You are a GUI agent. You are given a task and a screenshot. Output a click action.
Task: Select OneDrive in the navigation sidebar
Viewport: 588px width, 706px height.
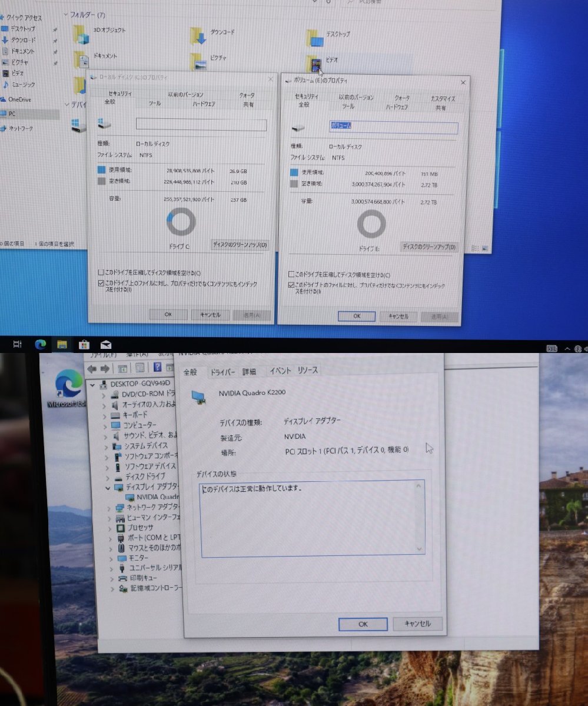20,99
